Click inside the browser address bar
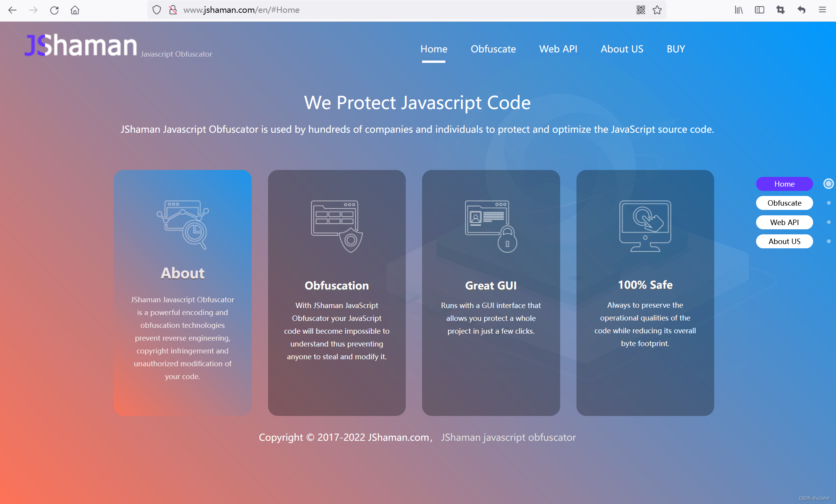836x504 pixels. click(349, 10)
